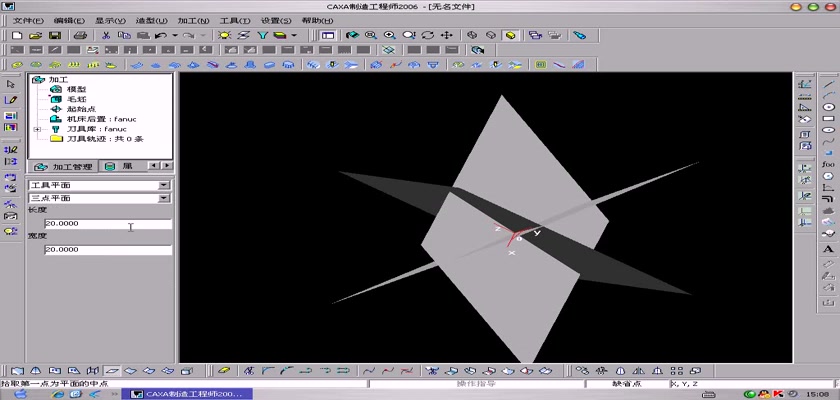Switch to the 加工管理 tab

coord(63,167)
